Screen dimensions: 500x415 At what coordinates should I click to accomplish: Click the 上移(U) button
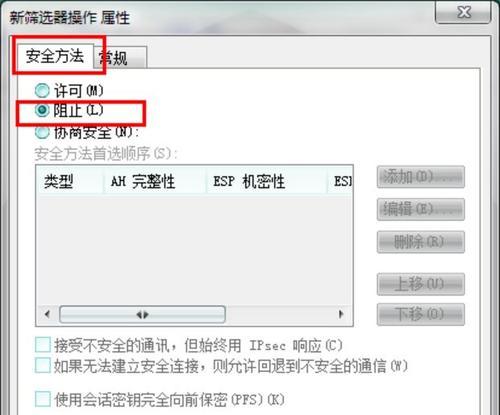coord(421,284)
